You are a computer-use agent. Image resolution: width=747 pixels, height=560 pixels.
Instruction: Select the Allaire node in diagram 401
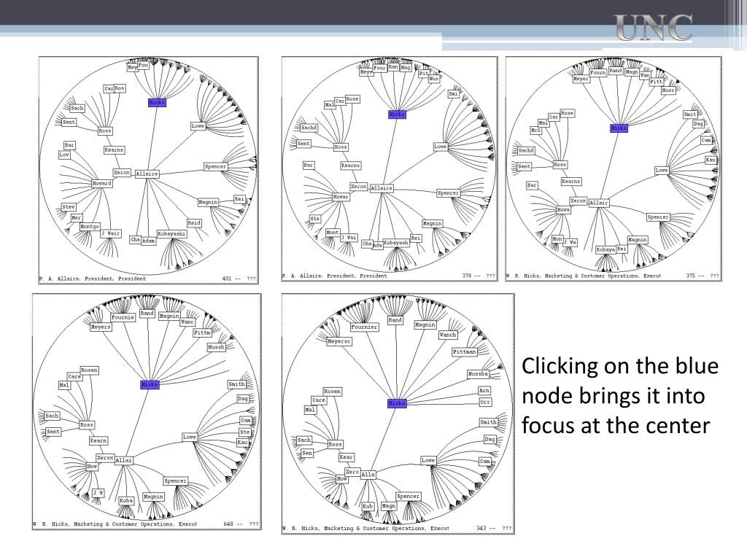click(147, 174)
